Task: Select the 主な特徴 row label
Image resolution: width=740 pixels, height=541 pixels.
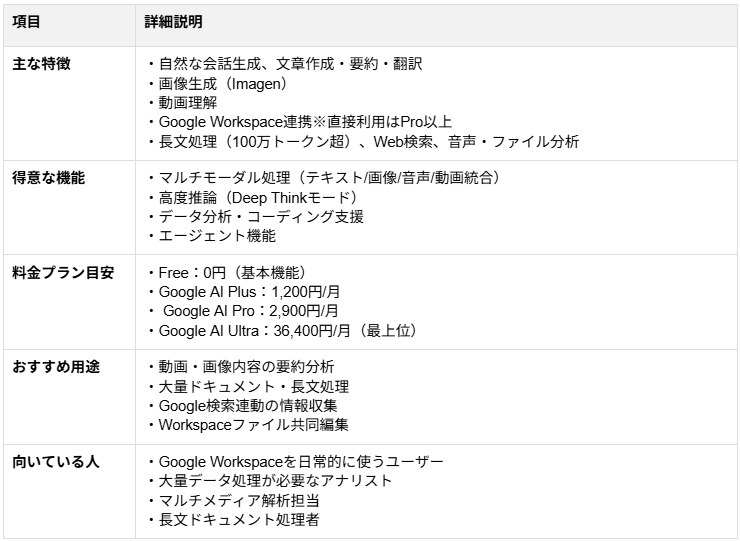Action: point(41,63)
